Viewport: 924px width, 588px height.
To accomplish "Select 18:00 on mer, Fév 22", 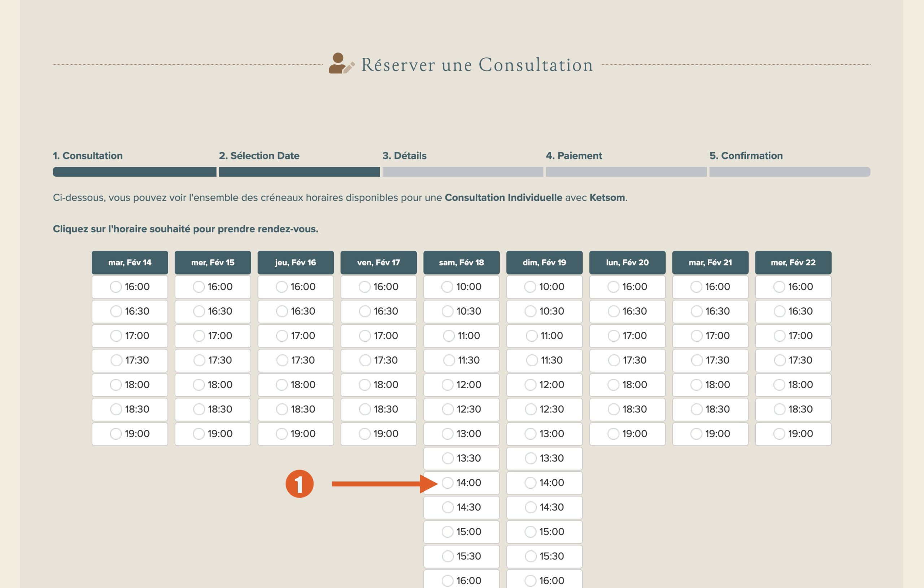I will coord(793,385).
